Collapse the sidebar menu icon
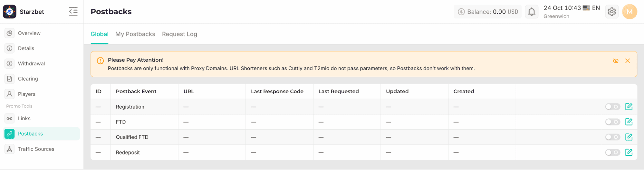 pos(73,12)
